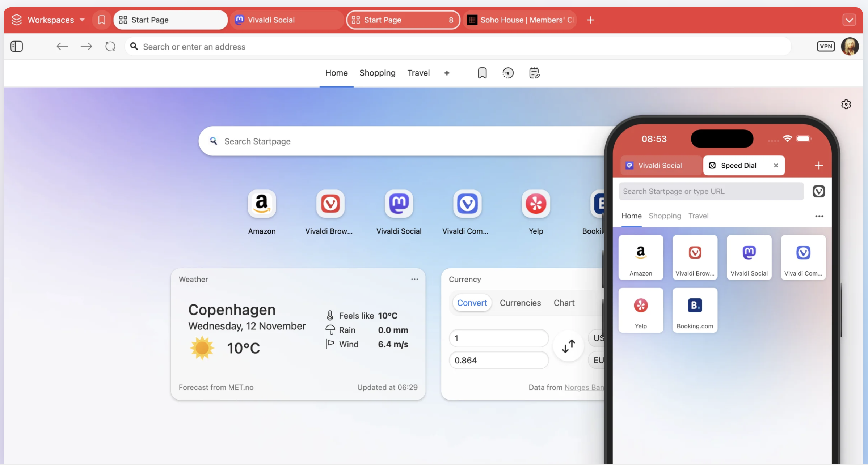Viewport: 868px width, 465px height.
Task: Open the Bookmarks panel on the start page
Action: click(482, 73)
